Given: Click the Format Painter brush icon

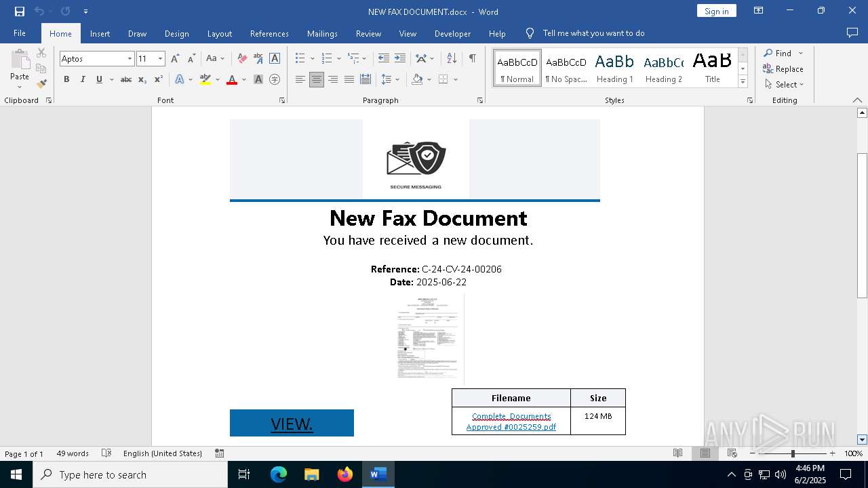Looking at the screenshot, I should (41, 84).
